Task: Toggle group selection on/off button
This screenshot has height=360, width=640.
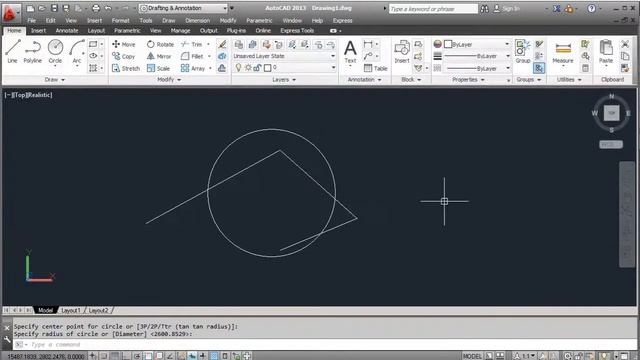Action: [x=539, y=68]
